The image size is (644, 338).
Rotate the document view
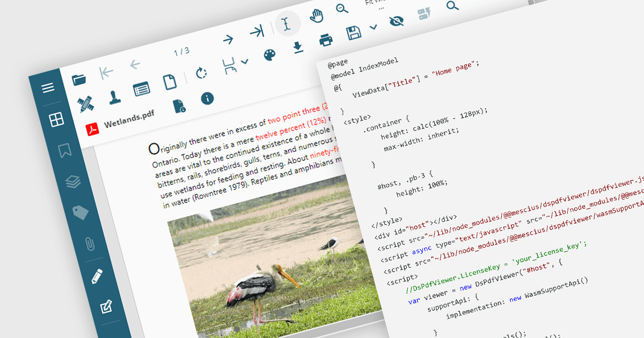[202, 72]
